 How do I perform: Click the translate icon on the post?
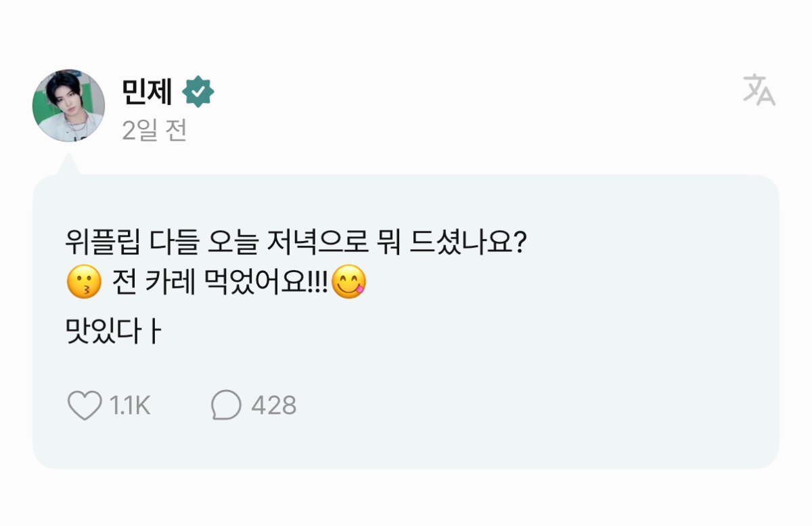pos(759,91)
